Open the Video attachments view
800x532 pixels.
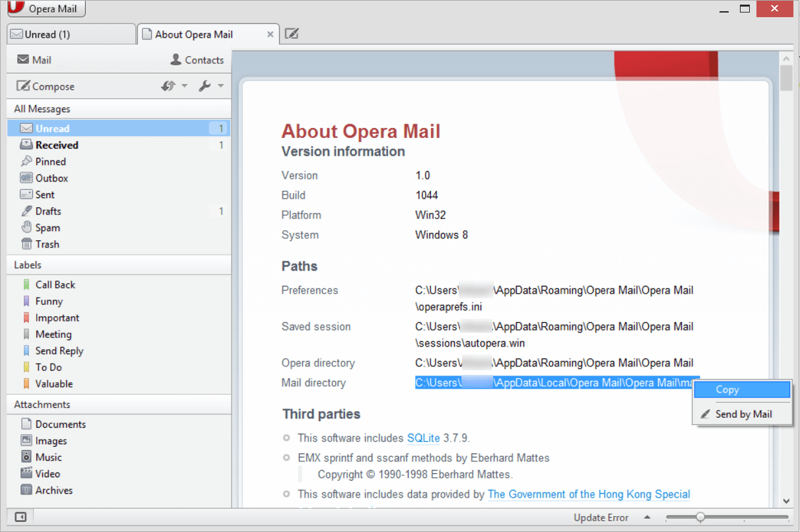click(x=119, y=473)
